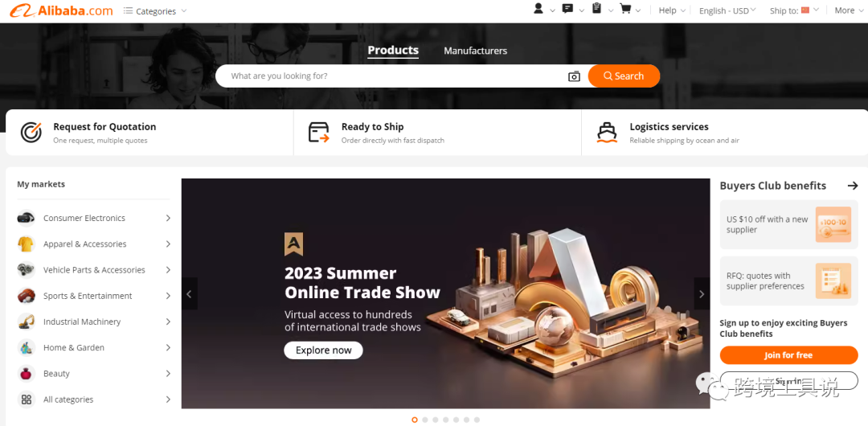Select the third carousel indicator dot

435,420
